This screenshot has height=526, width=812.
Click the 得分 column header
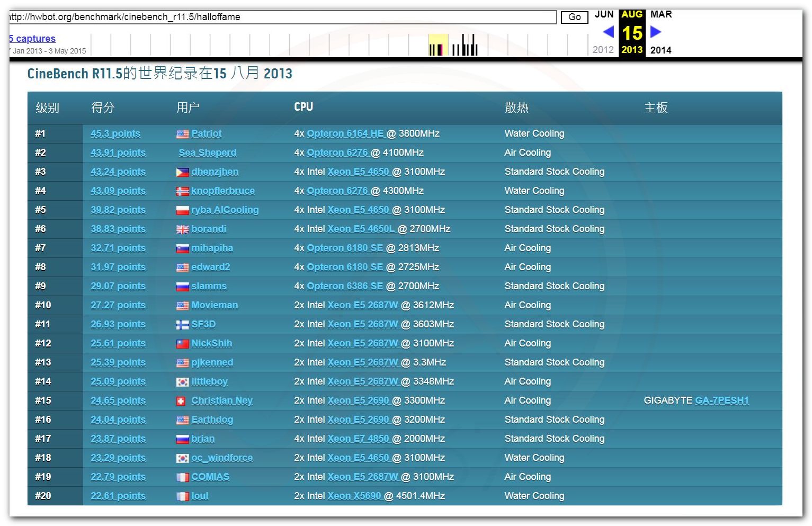click(x=103, y=108)
